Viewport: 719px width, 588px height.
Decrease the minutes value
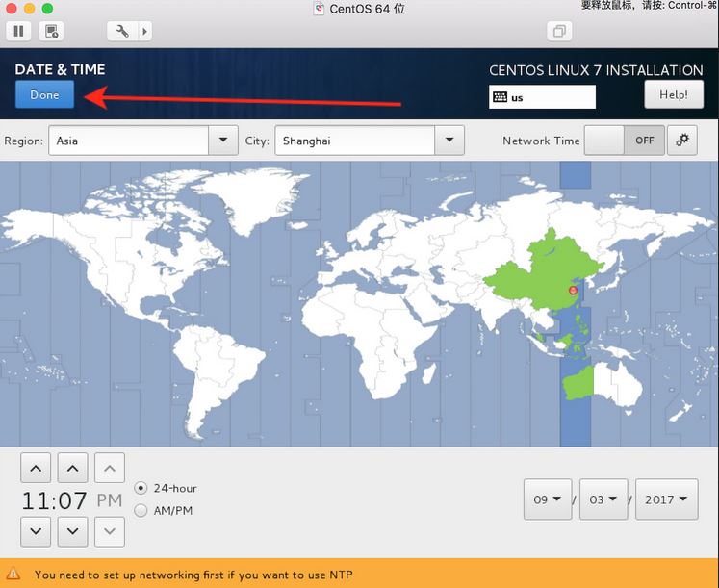click(72, 531)
